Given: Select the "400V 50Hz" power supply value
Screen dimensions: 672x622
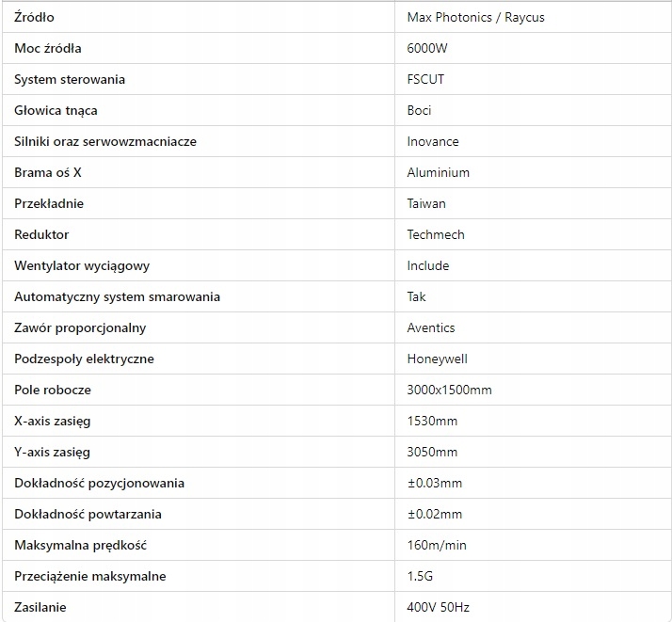Looking at the screenshot, I should 439,607.
